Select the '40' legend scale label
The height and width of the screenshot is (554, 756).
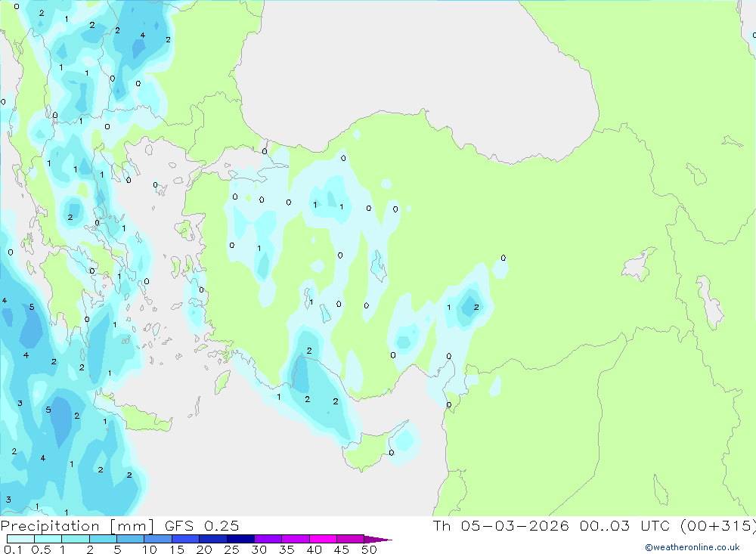click(314, 549)
